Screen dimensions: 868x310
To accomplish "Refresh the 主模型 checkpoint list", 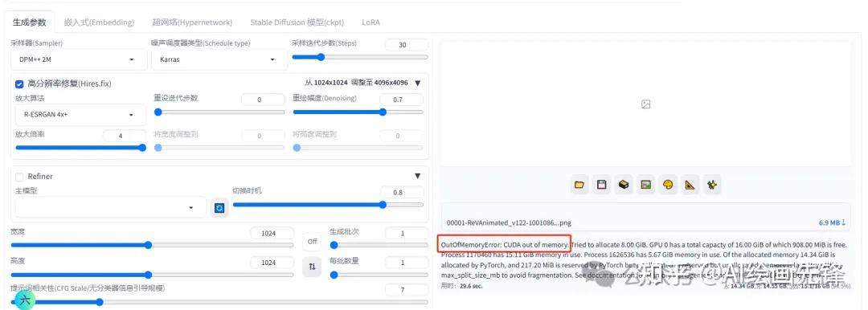I will (x=219, y=208).
